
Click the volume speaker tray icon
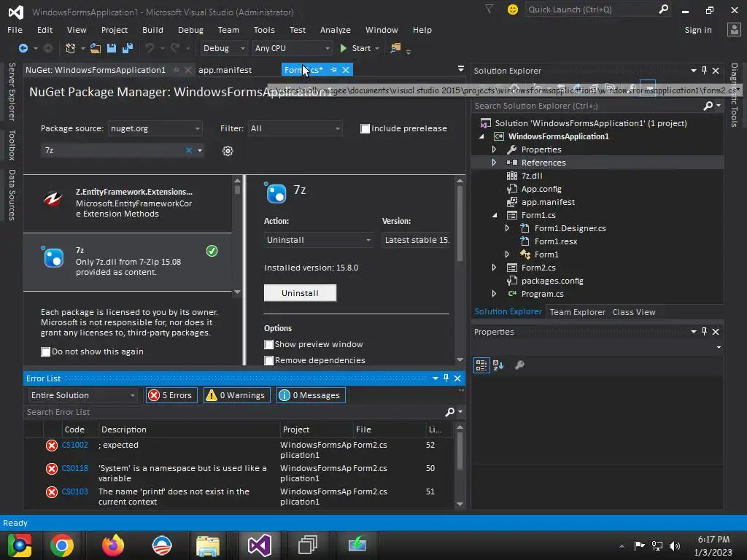coord(674,545)
